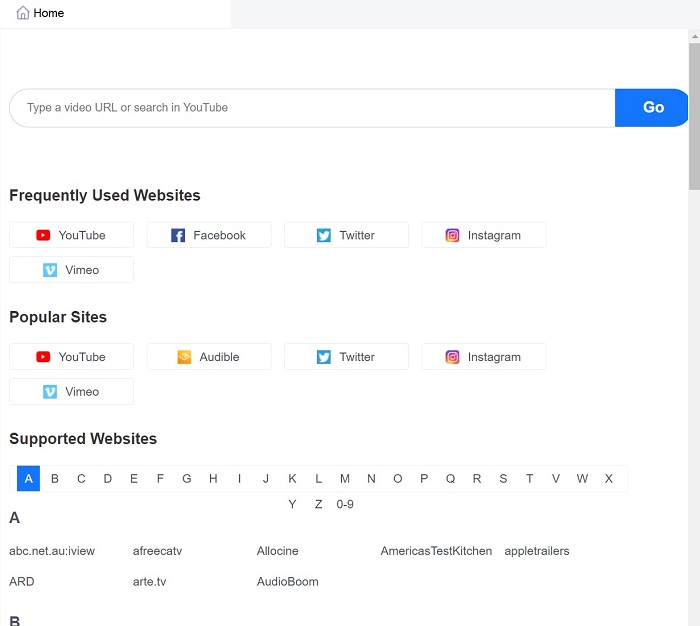
Task: Open the ARD site link
Action: click(x=21, y=581)
